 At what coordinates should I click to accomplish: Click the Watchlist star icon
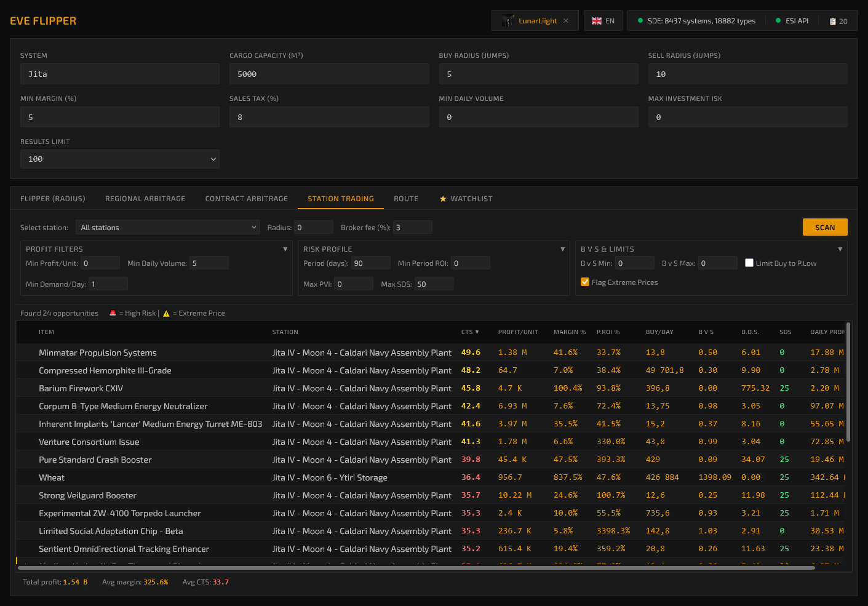click(x=443, y=199)
